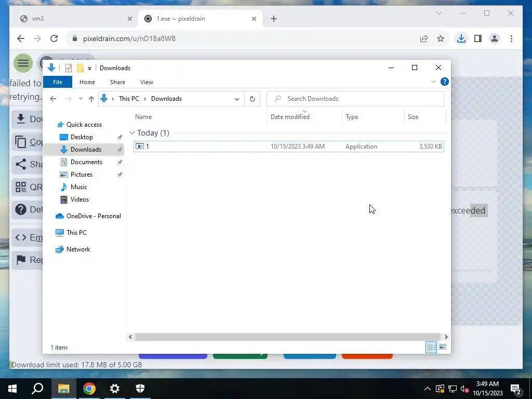
Task: Expand the Explorer ribbon chevron
Action: pyautogui.click(x=433, y=82)
